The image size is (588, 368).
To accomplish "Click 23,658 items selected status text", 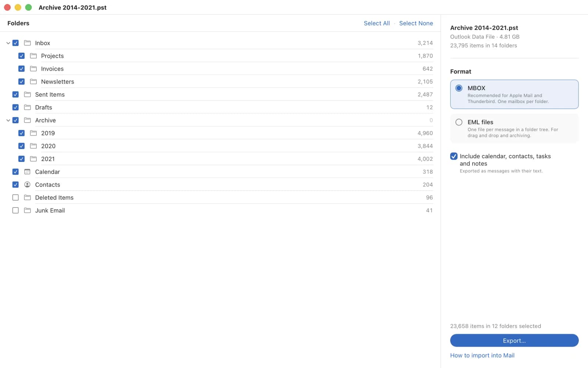I will tap(495, 326).
